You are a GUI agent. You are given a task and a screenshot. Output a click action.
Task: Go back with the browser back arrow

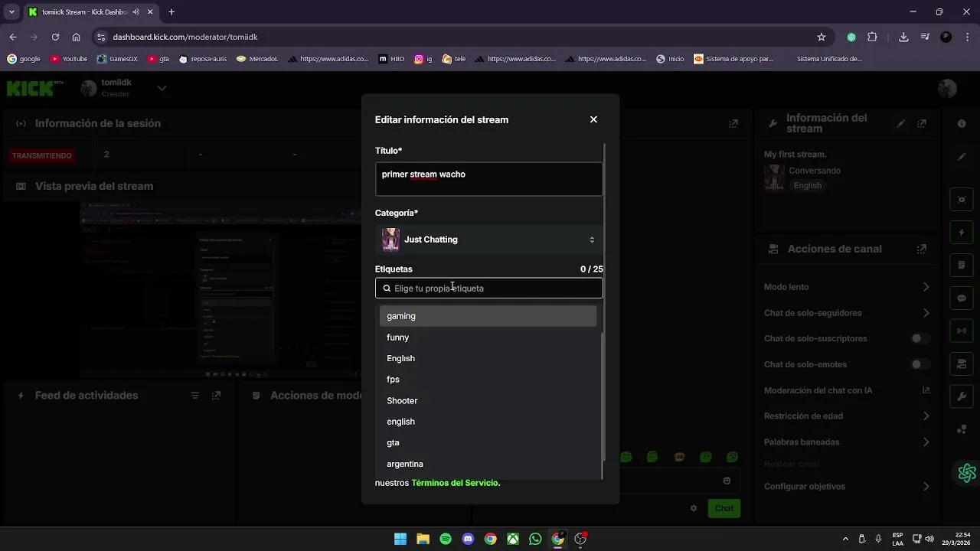[x=13, y=37]
